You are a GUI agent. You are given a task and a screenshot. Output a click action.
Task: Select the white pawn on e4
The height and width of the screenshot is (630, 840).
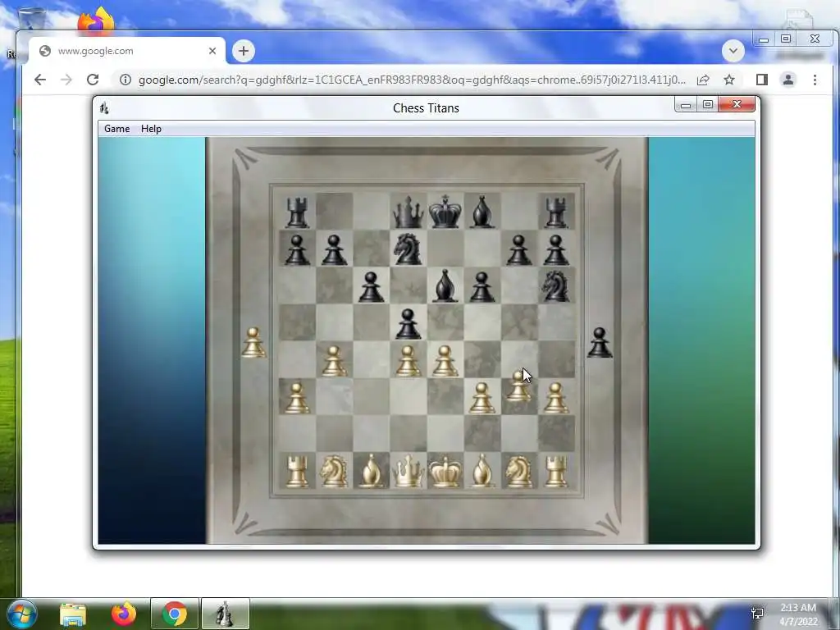coord(445,361)
